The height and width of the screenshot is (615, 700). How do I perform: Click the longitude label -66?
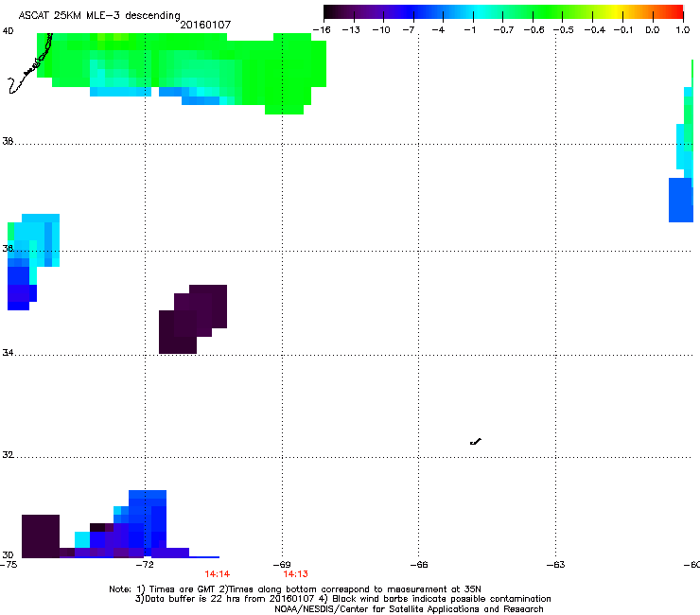pyautogui.click(x=419, y=565)
